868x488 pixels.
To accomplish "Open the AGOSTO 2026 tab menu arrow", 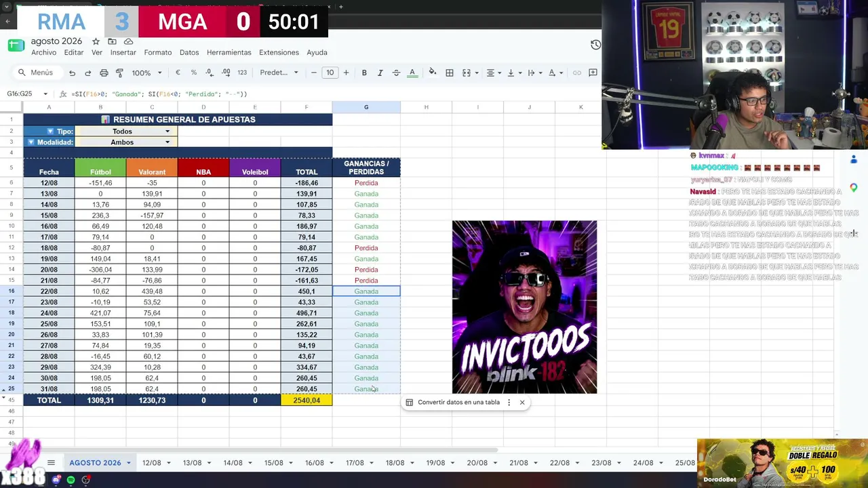I will pos(128,463).
